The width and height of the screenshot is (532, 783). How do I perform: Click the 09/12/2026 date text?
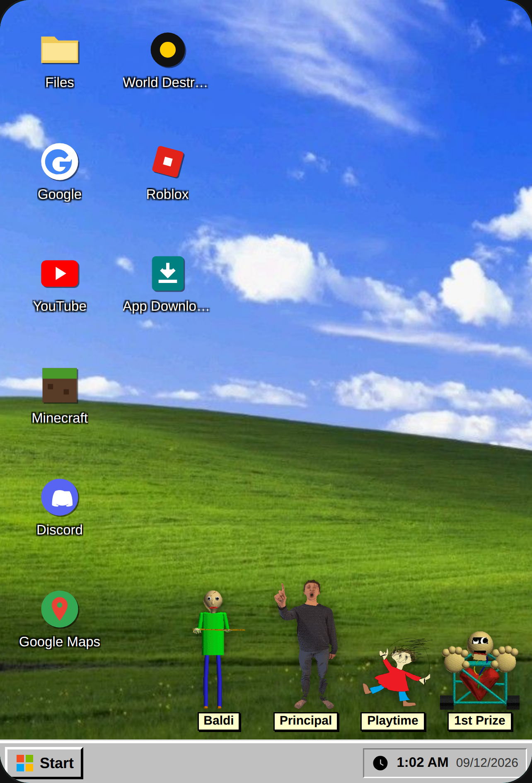(x=487, y=763)
